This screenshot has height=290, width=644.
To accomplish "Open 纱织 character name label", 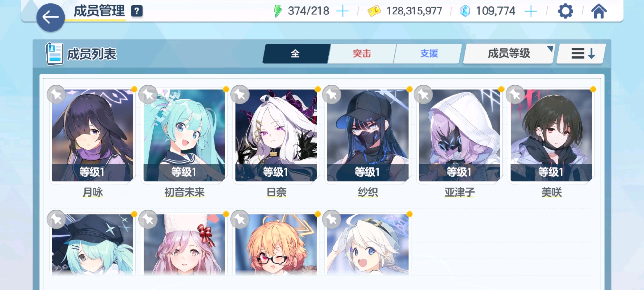I will (368, 192).
